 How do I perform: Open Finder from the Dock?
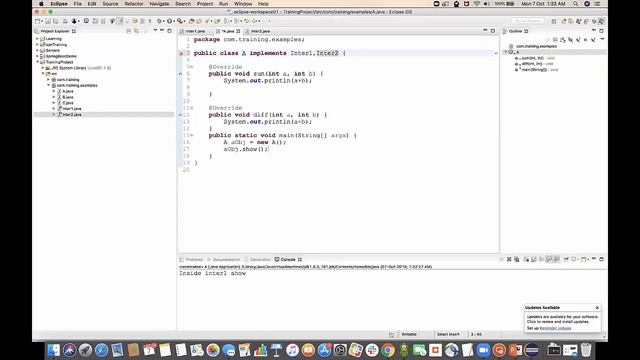(53, 350)
